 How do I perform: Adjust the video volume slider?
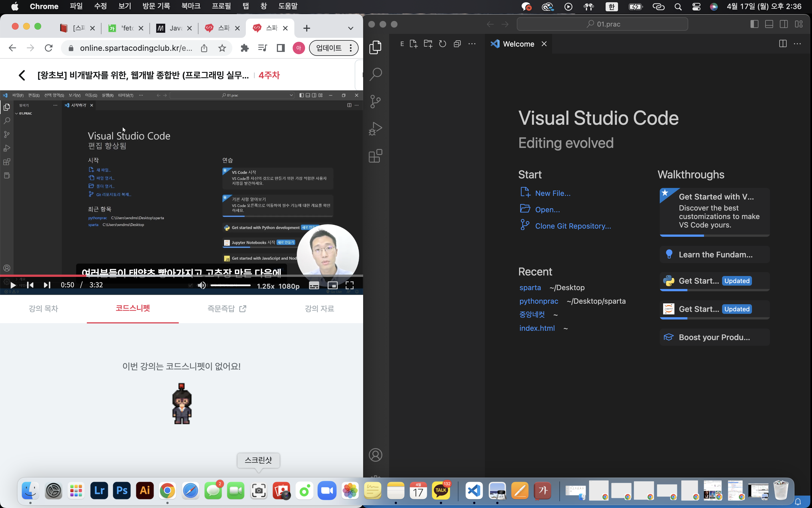click(231, 286)
